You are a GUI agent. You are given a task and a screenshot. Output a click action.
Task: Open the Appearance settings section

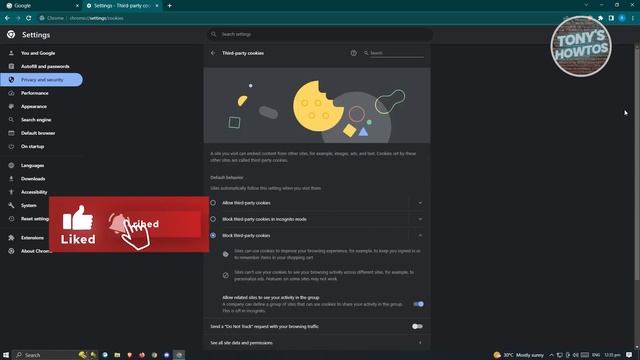pos(33,106)
